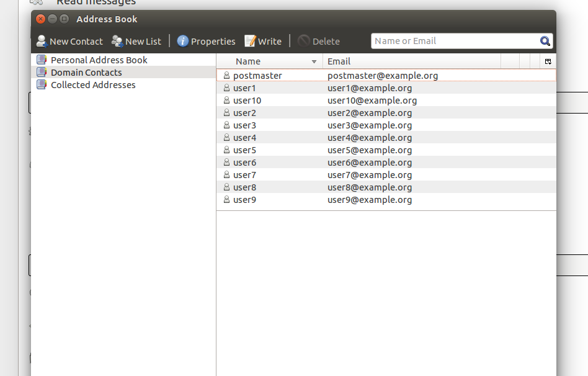The image size is (588, 376).
Task: Click the New List toolbar icon
Action: 117,42
